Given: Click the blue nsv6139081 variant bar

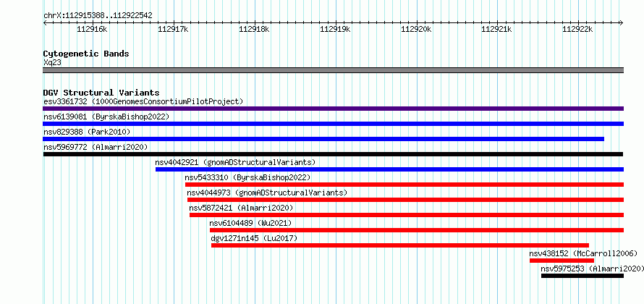Looking at the screenshot, I should [x=333, y=124].
